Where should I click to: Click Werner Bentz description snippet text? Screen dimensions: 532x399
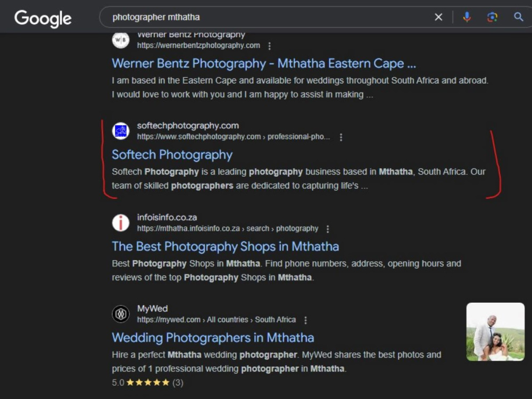[300, 88]
